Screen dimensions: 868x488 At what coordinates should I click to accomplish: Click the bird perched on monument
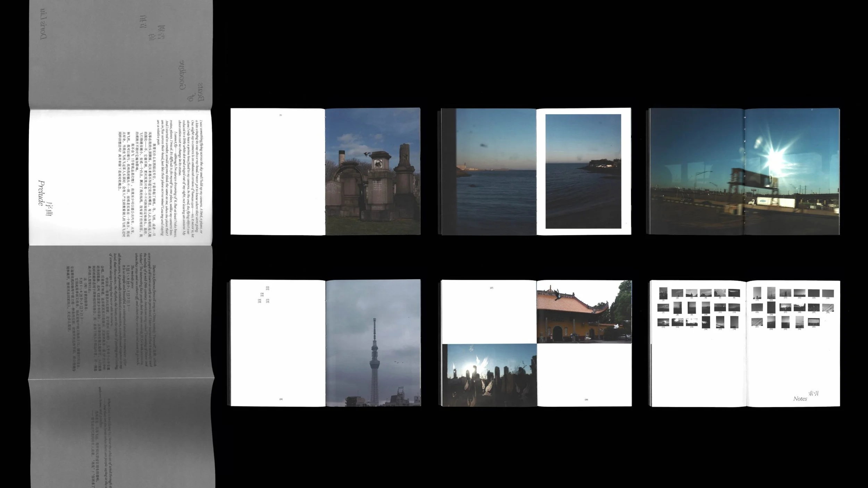367,154
